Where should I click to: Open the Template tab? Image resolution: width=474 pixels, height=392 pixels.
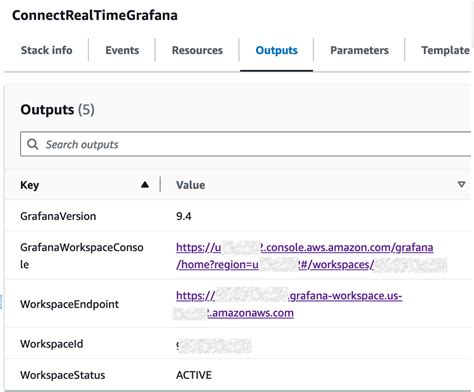tap(445, 50)
